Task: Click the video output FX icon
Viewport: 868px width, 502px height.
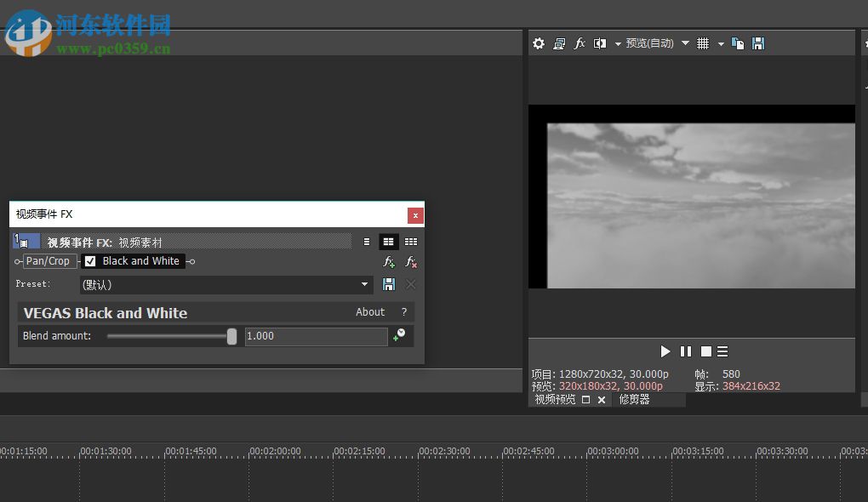Action: pos(580,43)
